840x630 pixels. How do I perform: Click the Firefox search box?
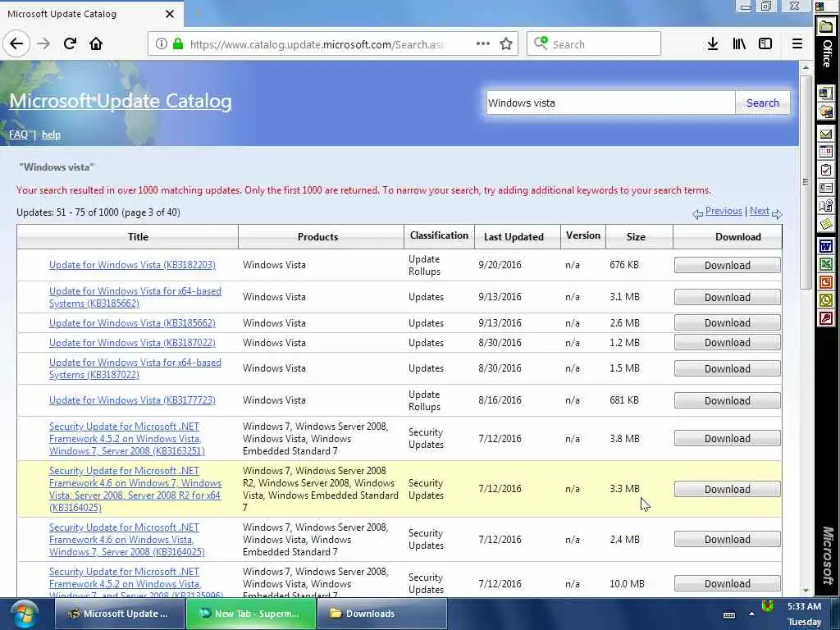point(594,44)
